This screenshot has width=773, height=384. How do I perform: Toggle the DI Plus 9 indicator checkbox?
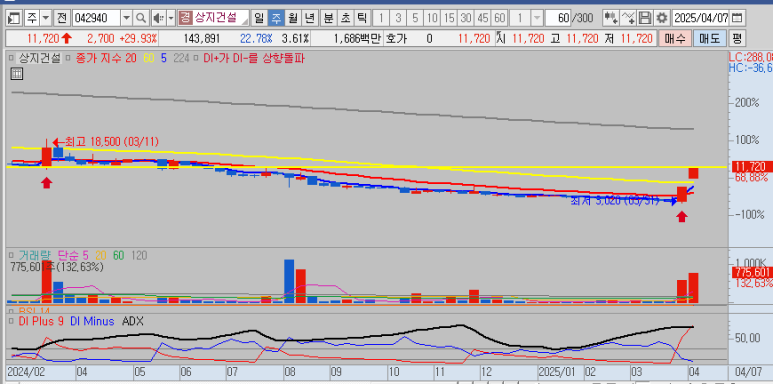(x=11, y=321)
